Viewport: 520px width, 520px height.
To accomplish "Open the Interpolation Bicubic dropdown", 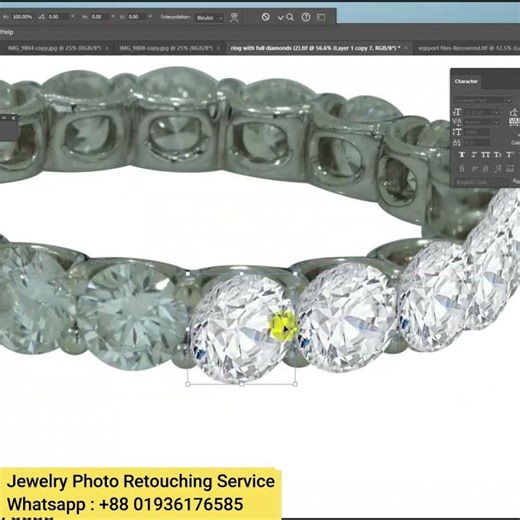I will pos(209,18).
